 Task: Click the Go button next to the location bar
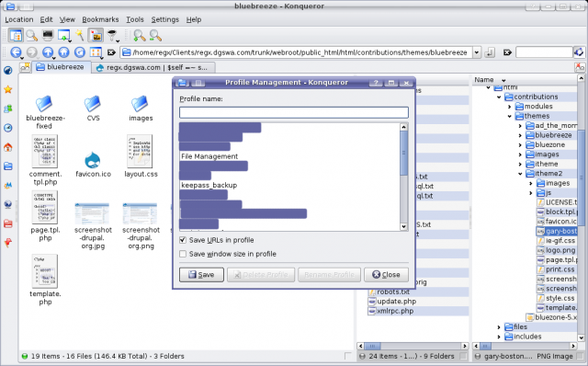(490, 52)
